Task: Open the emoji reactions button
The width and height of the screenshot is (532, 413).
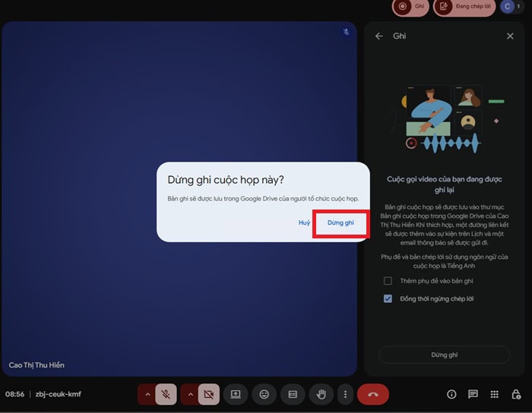Action: pyautogui.click(x=264, y=394)
